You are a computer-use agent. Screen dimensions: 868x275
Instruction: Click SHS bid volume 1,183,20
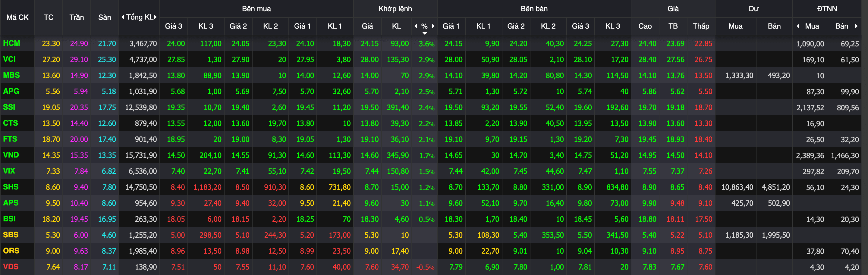click(x=207, y=187)
